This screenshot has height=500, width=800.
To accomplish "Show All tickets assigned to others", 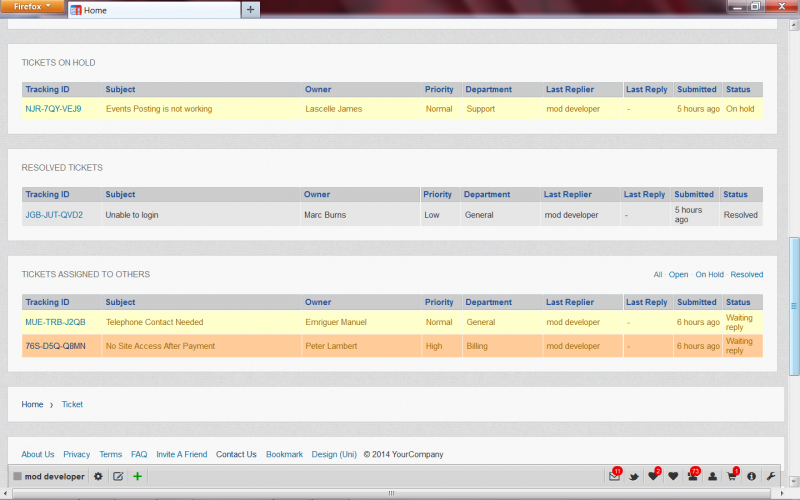I will (658, 274).
